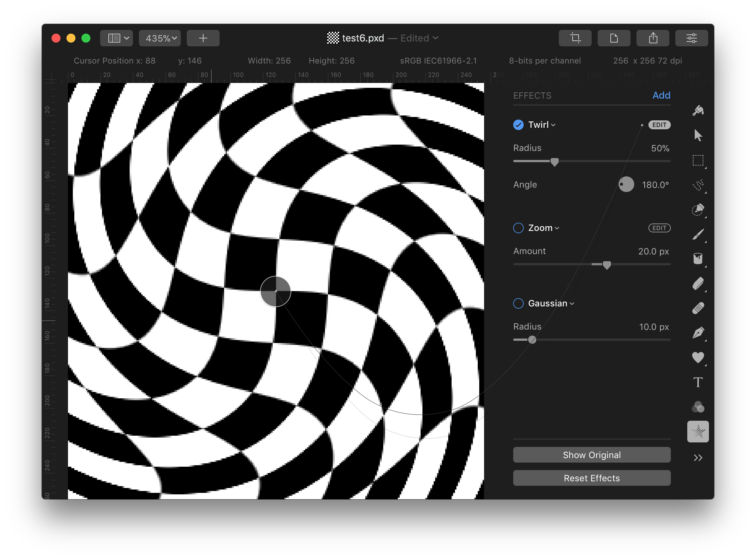Select the Paint brush tool

click(x=698, y=234)
